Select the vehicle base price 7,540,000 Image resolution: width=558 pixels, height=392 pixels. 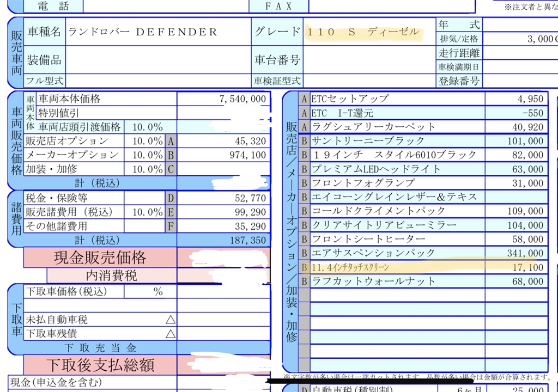tap(242, 99)
